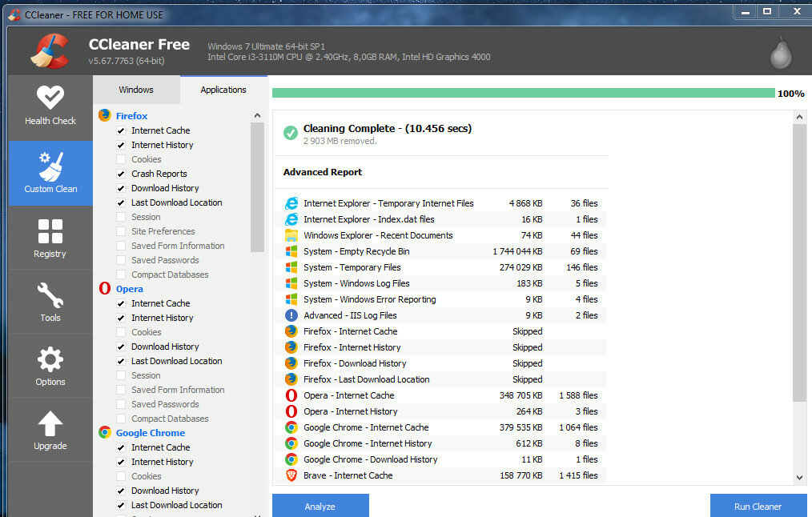Click the green Cleaning Complete checkmark icon

pos(291,133)
